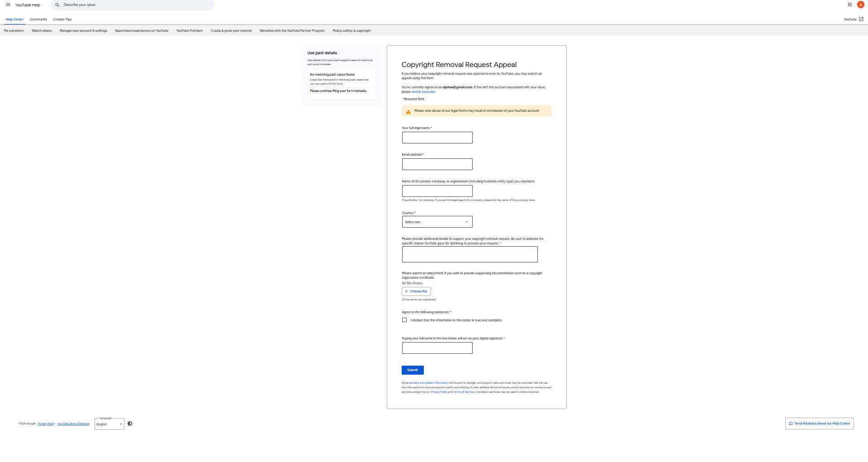This screenshot has height=462, width=868.
Task: Open the YouTube Premium menu
Action: 190,31
